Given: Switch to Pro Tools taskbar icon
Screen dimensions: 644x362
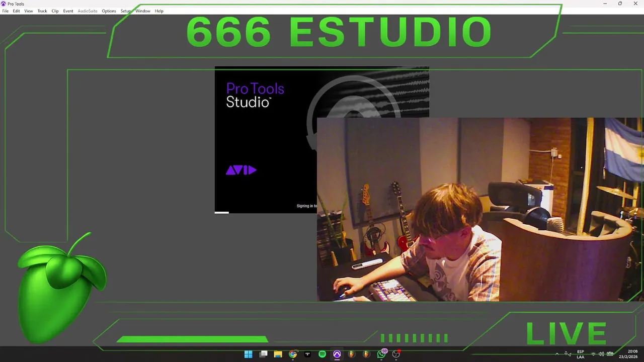Looking at the screenshot, I should coord(337,354).
